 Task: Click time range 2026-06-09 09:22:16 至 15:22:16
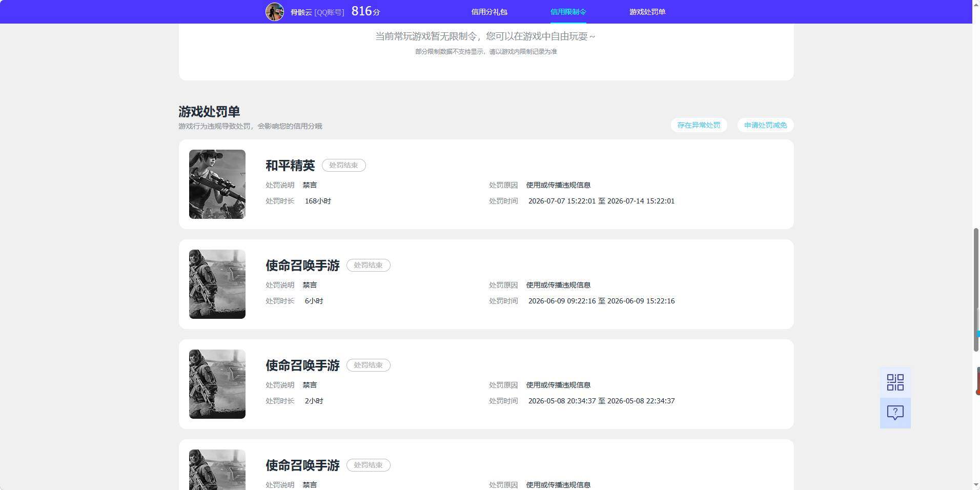click(x=601, y=301)
